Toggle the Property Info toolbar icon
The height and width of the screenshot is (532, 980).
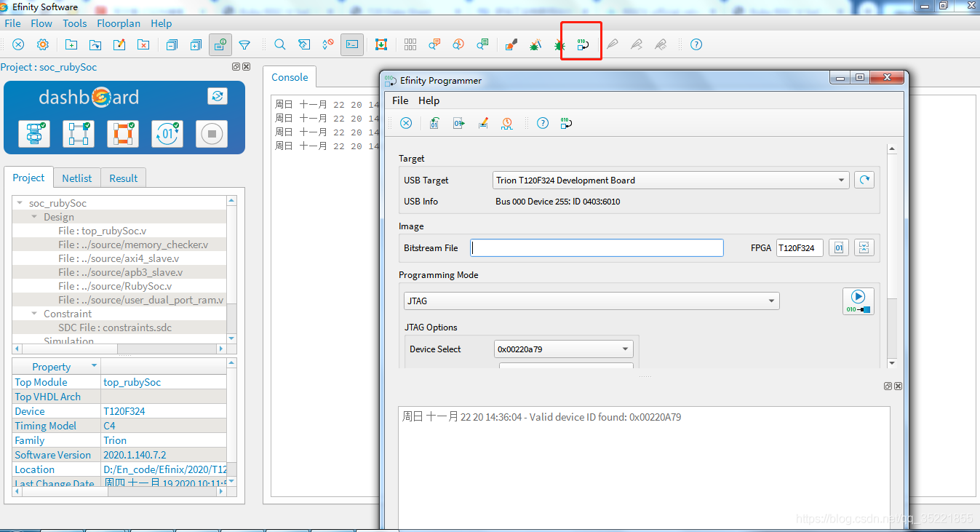tap(220, 44)
